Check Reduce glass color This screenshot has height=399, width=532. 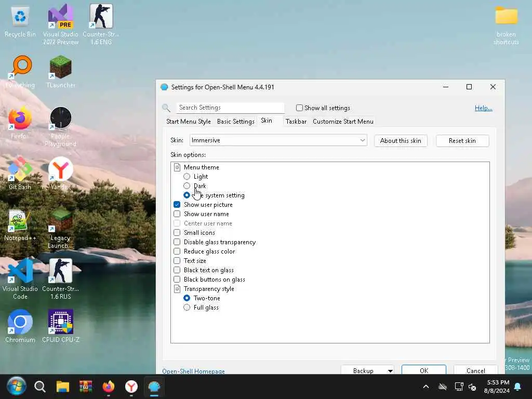(177, 251)
